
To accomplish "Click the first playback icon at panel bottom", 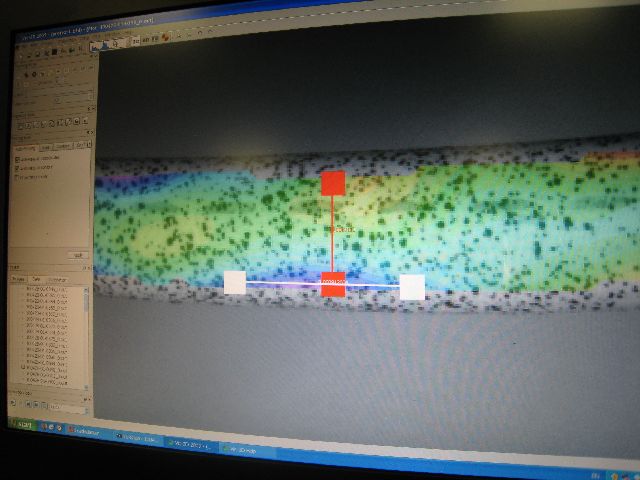I will click(x=13, y=403).
